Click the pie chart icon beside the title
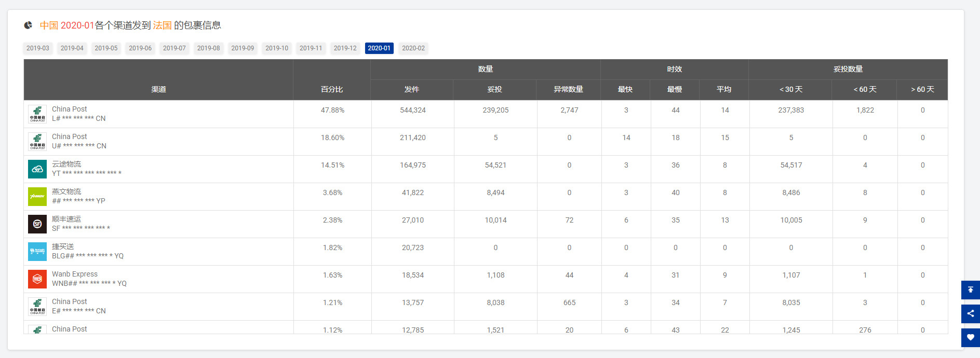The image size is (980, 358). tap(28, 25)
